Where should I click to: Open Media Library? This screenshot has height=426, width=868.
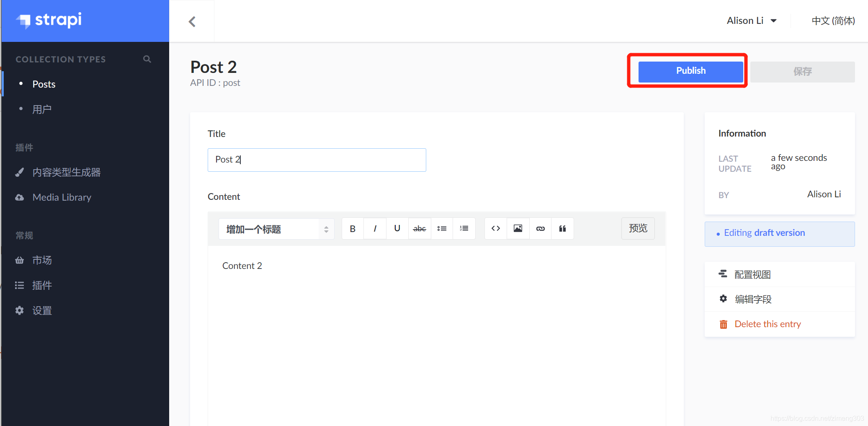tap(62, 197)
